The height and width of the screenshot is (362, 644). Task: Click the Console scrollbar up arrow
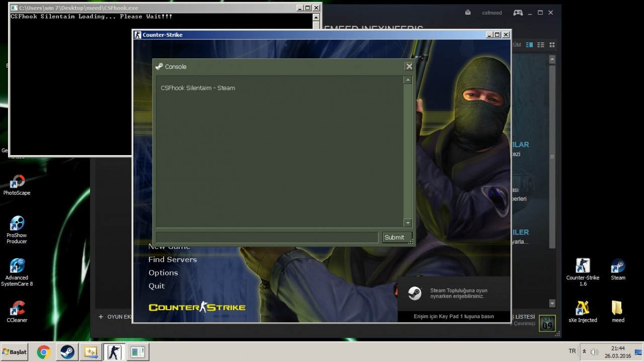tap(408, 80)
